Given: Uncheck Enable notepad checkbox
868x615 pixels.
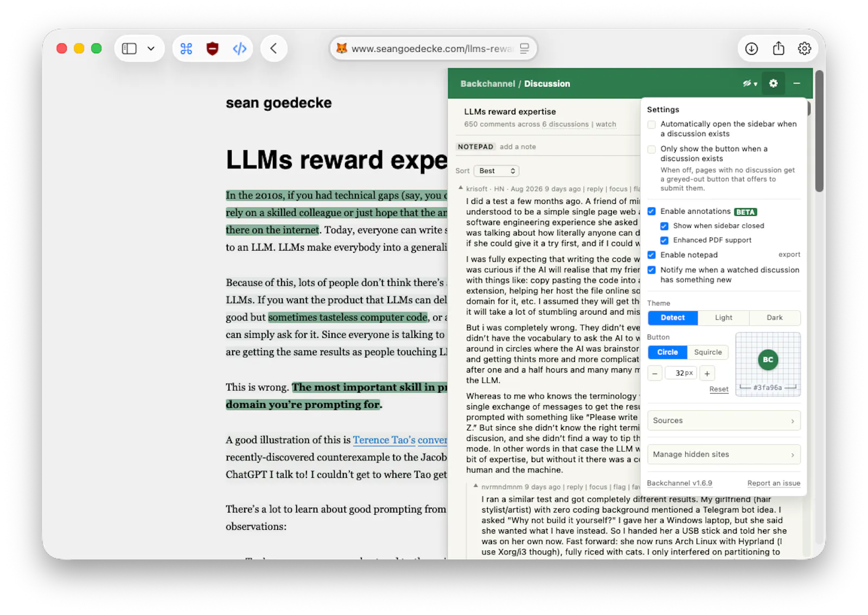Looking at the screenshot, I should click(652, 255).
